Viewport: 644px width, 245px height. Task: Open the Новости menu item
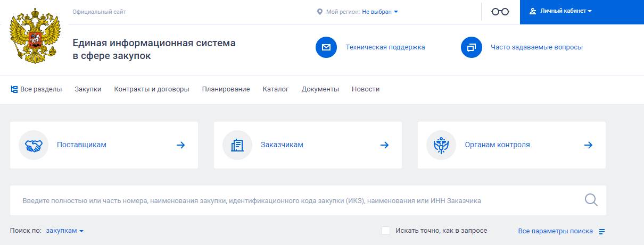point(366,89)
